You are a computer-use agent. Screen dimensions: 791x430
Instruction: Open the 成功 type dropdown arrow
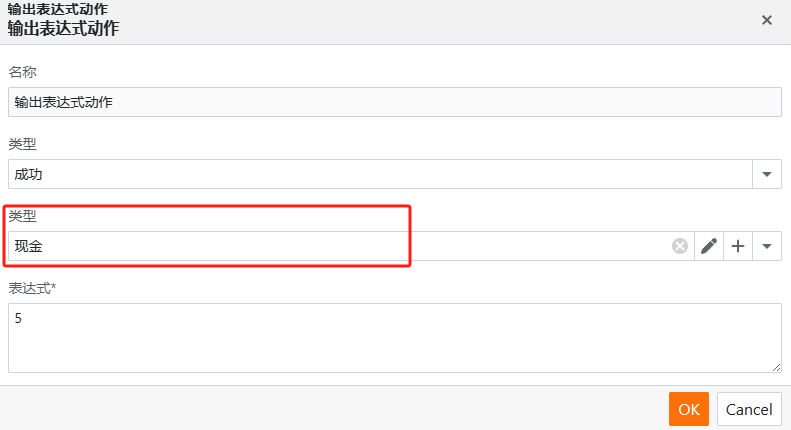click(767, 174)
